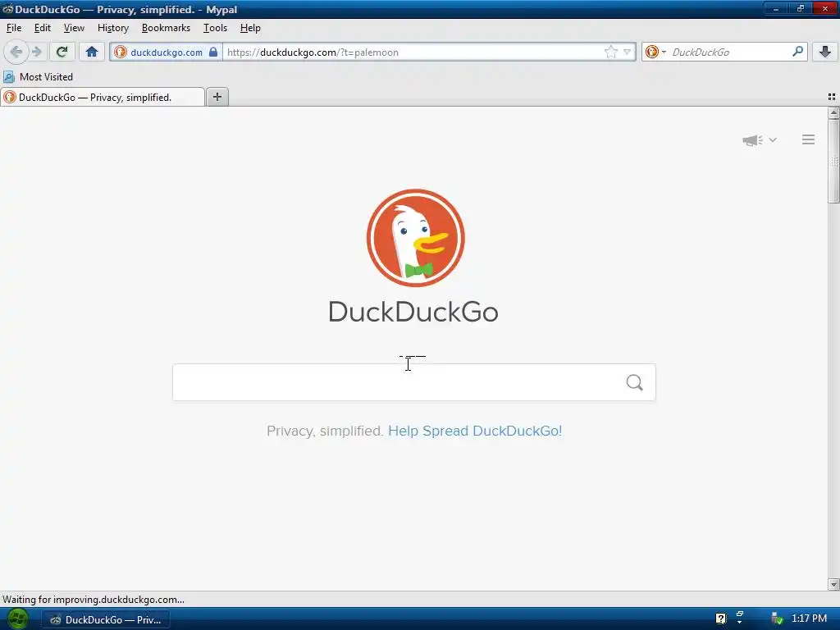The image size is (840, 630).
Task: Click the magnifier in the toolbar search box
Action: (x=797, y=52)
